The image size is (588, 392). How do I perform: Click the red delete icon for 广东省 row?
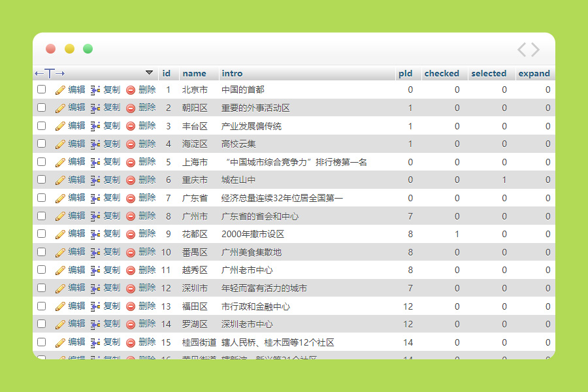click(x=131, y=198)
